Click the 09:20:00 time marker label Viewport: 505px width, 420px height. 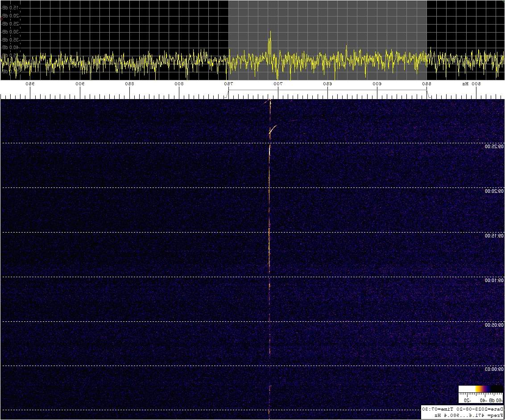click(x=494, y=191)
